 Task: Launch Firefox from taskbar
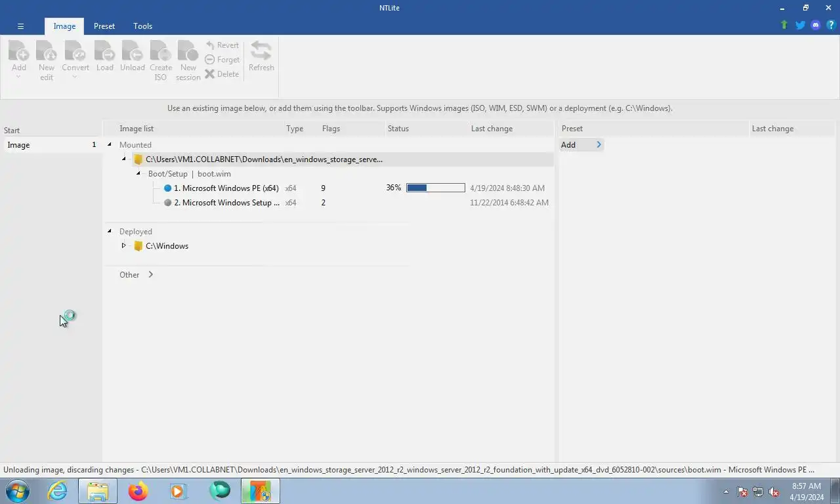(138, 491)
